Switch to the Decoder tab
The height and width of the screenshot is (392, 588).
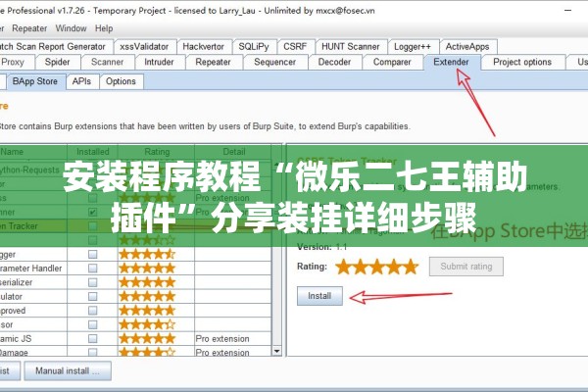334,62
